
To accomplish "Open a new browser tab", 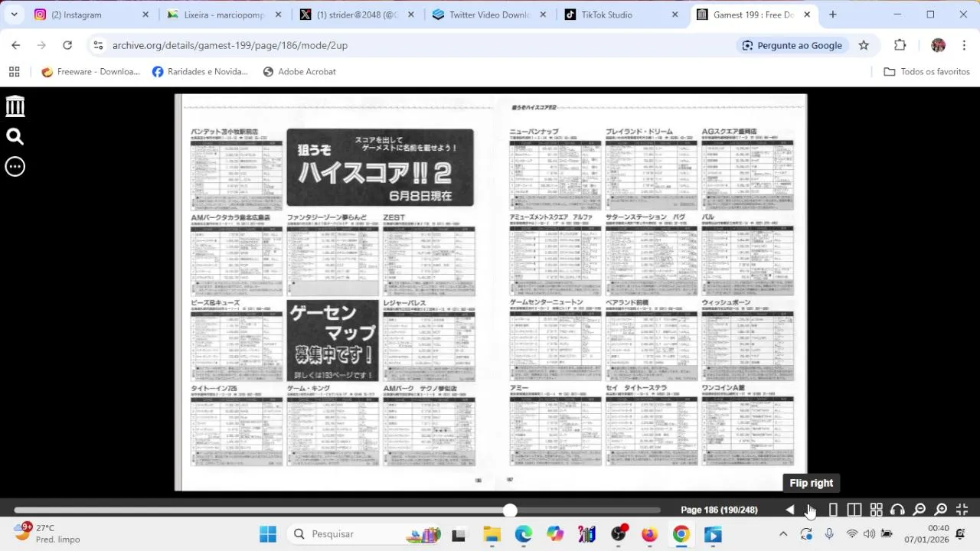I will [x=832, y=15].
